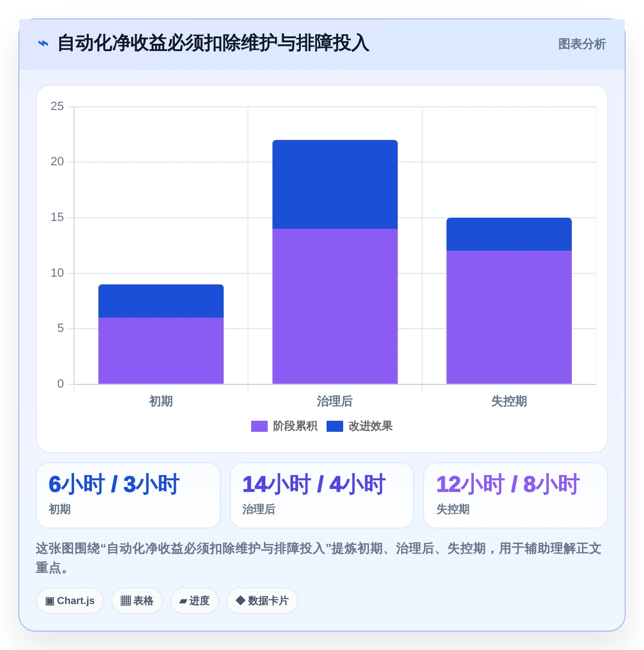Click the 失控期 caption in the third data card
Image resolution: width=644 pixels, height=650 pixels.
click(x=453, y=509)
